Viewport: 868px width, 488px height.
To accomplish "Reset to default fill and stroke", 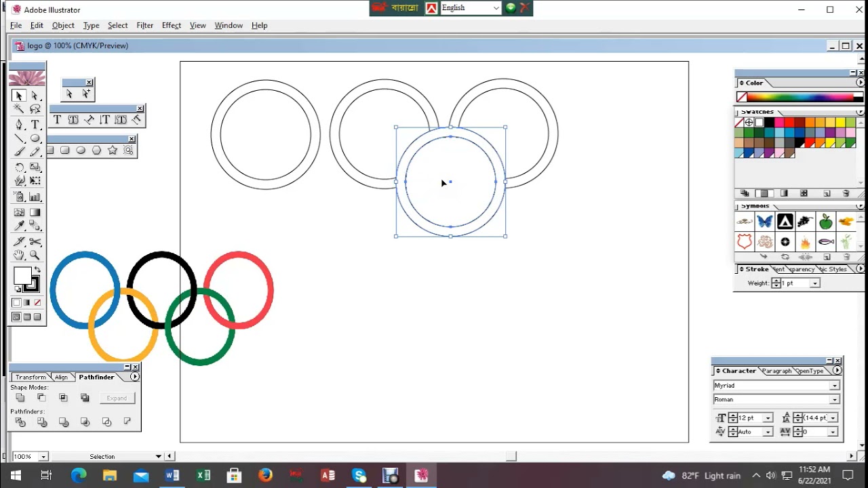I will [x=18, y=289].
